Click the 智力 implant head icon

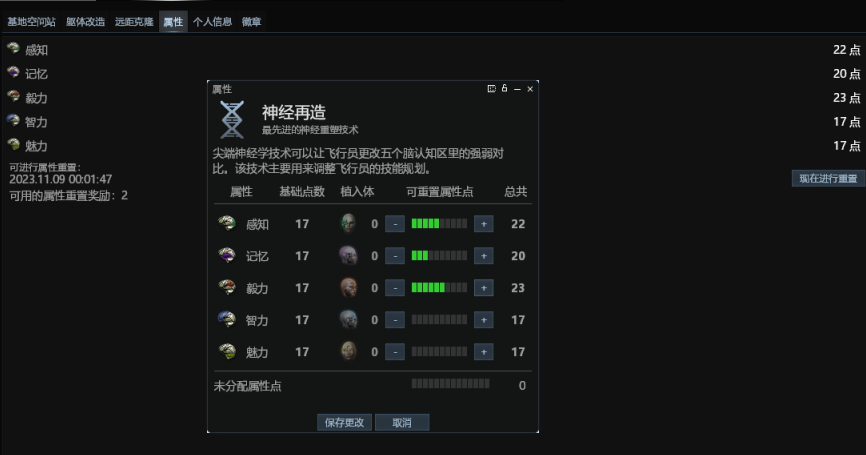(348, 320)
